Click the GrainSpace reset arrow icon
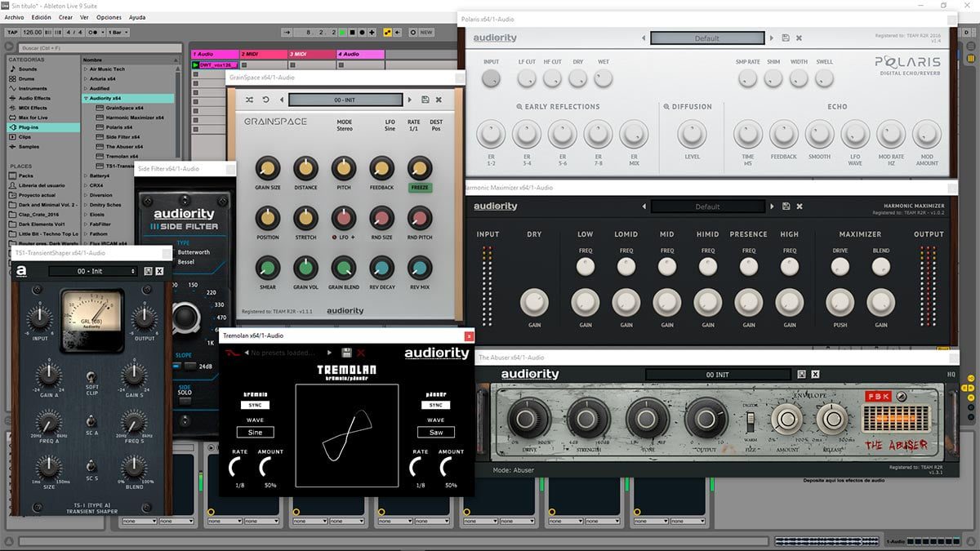The width and height of the screenshot is (980, 551). click(x=265, y=100)
